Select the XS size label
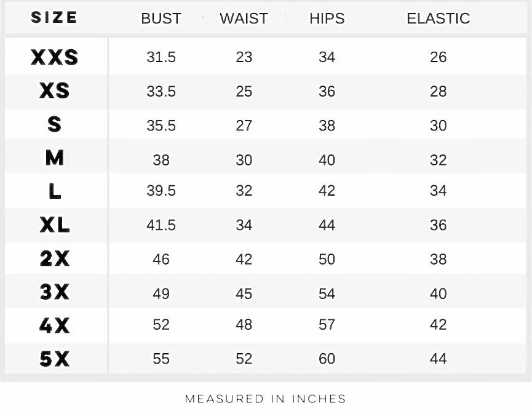This screenshot has height=411, width=532. click(55, 91)
